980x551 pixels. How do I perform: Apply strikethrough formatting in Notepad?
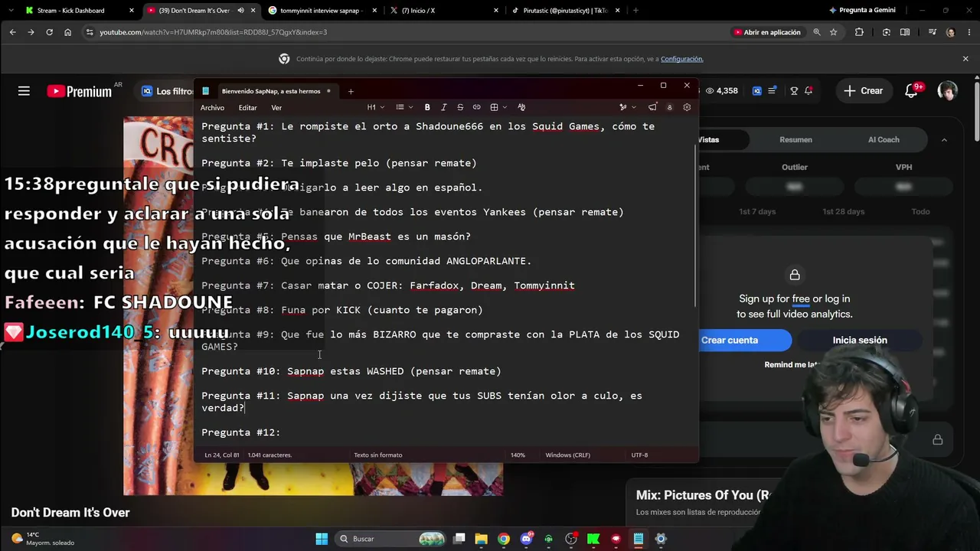coord(460,107)
